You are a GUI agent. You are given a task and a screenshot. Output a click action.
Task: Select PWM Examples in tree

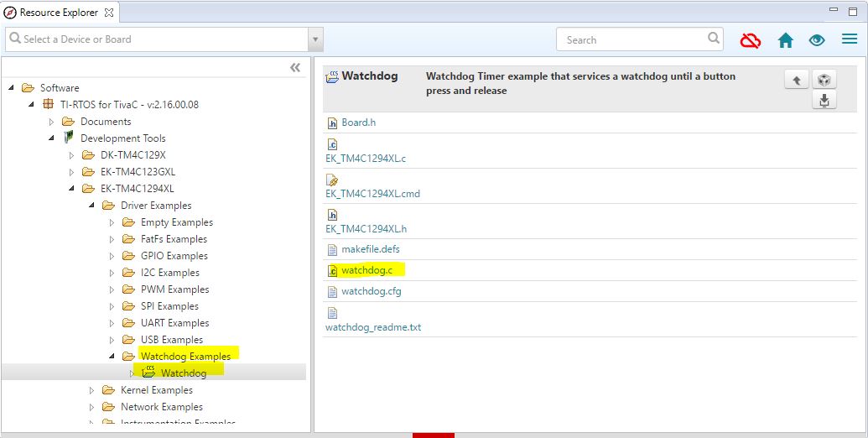tap(175, 289)
